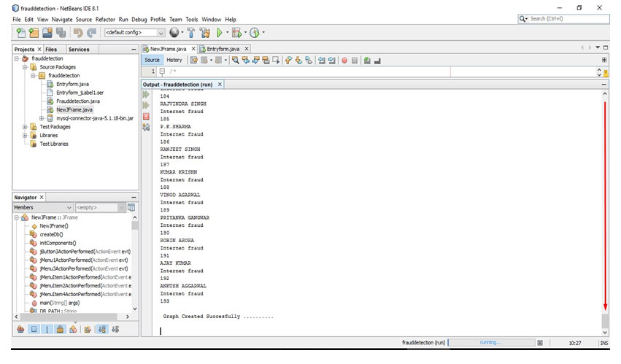Click the Run Project green arrow

(219, 33)
